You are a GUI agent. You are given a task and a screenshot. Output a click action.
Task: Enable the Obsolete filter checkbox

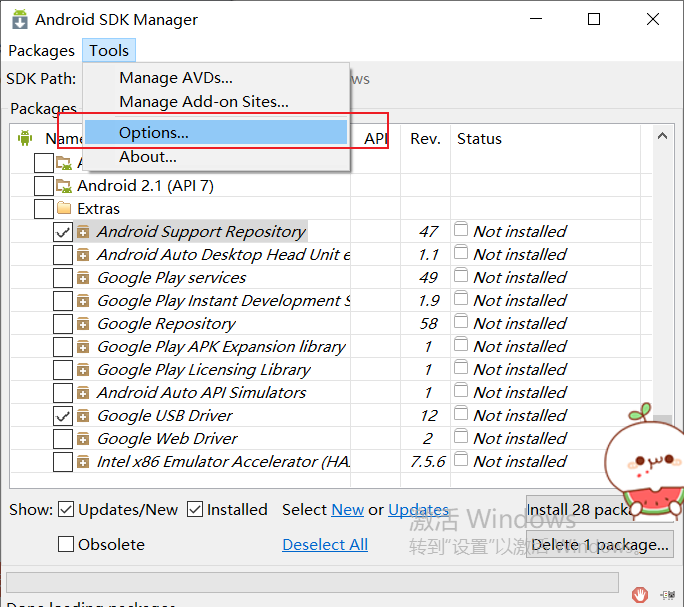coord(66,544)
